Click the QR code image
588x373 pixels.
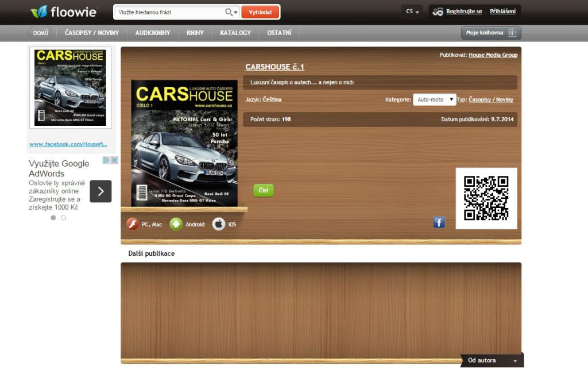(x=486, y=198)
